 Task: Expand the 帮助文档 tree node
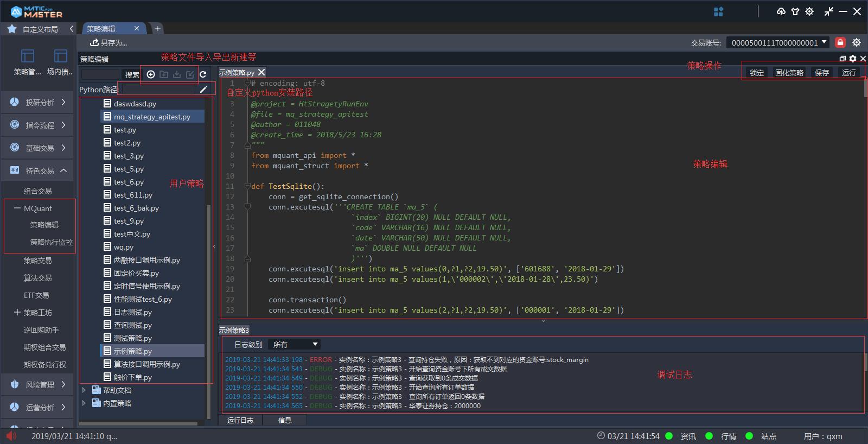(x=84, y=390)
